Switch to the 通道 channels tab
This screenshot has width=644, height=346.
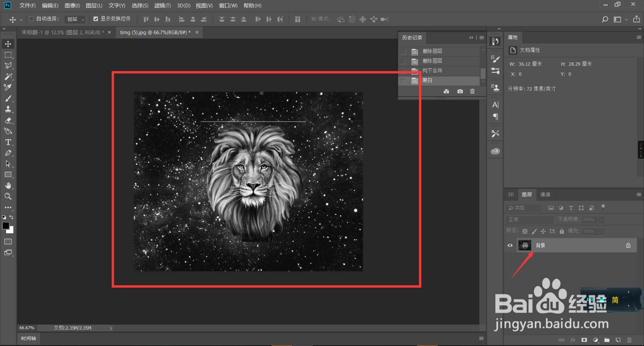tap(545, 194)
